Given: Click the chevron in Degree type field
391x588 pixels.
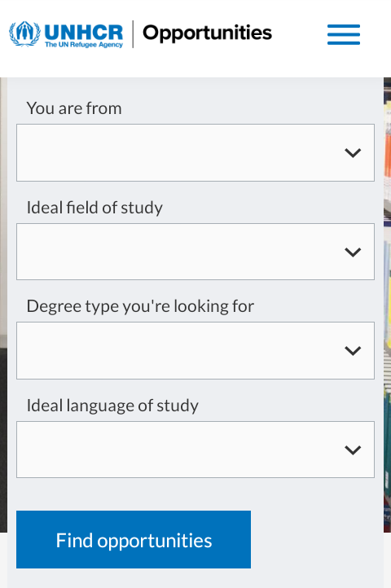Looking at the screenshot, I should (353, 351).
